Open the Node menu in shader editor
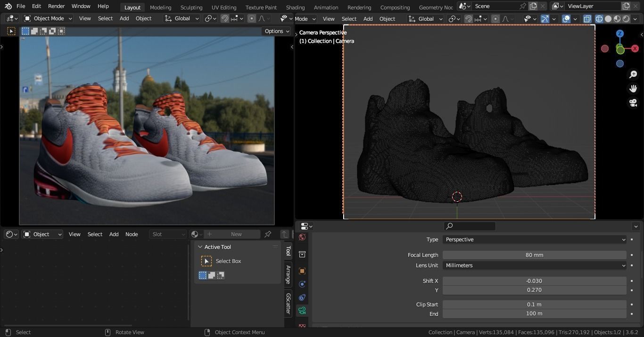The width and height of the screenshot is (644, 337). [132, 234]
